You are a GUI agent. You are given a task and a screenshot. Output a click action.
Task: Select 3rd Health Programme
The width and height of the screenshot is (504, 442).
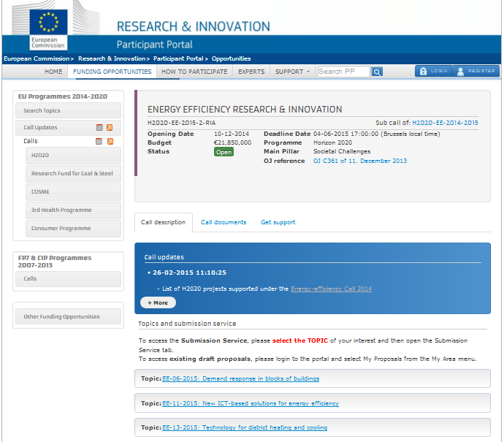pyautogui.click(x=73, y=210)
